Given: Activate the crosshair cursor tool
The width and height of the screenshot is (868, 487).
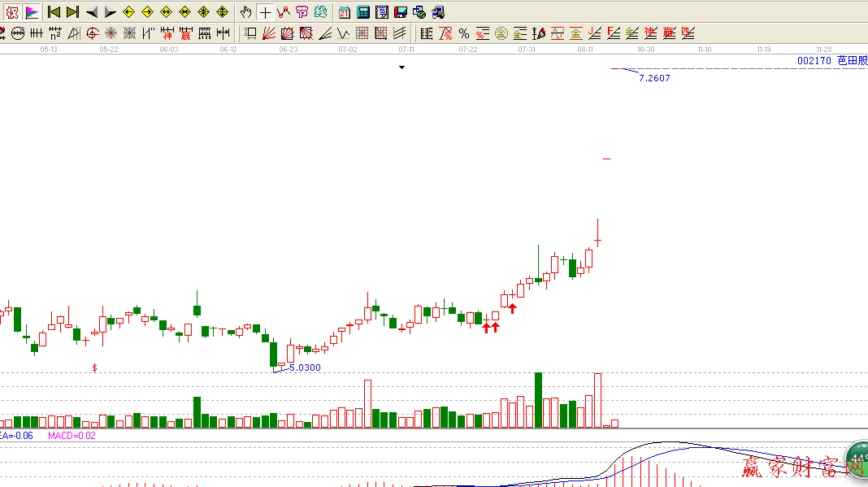Looking at the screenshot, I should click(265, 12).
